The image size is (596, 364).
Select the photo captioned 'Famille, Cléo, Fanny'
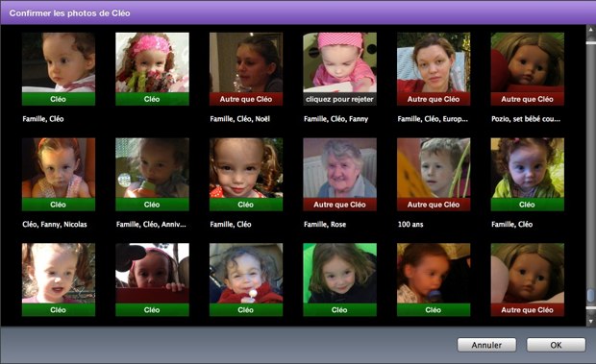[x=339, y=62]
